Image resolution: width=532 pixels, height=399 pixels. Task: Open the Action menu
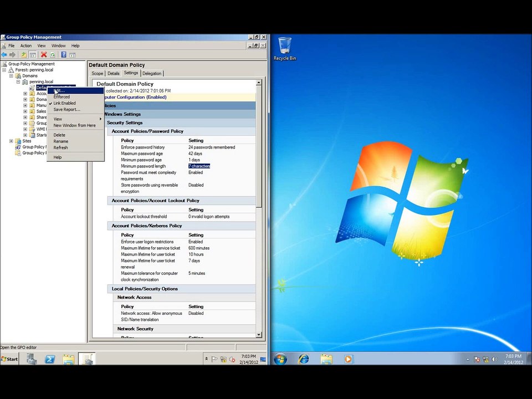point(26,46)
